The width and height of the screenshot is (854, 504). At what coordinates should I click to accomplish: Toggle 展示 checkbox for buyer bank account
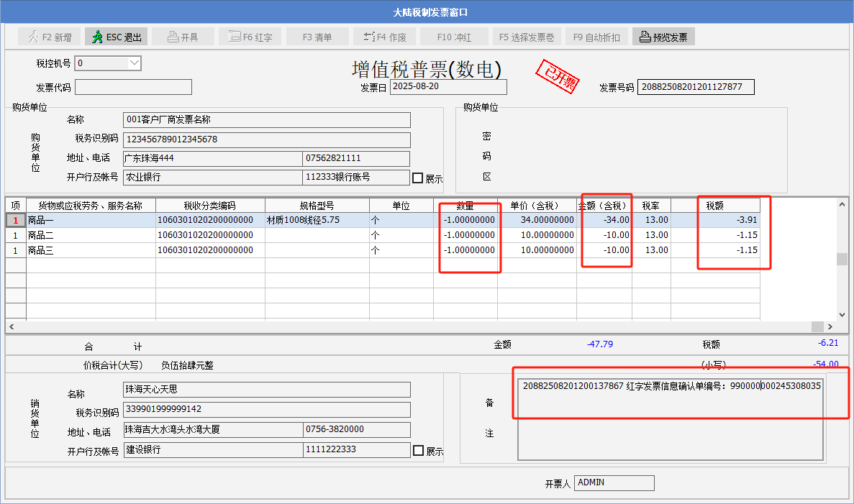coord(417,178)
